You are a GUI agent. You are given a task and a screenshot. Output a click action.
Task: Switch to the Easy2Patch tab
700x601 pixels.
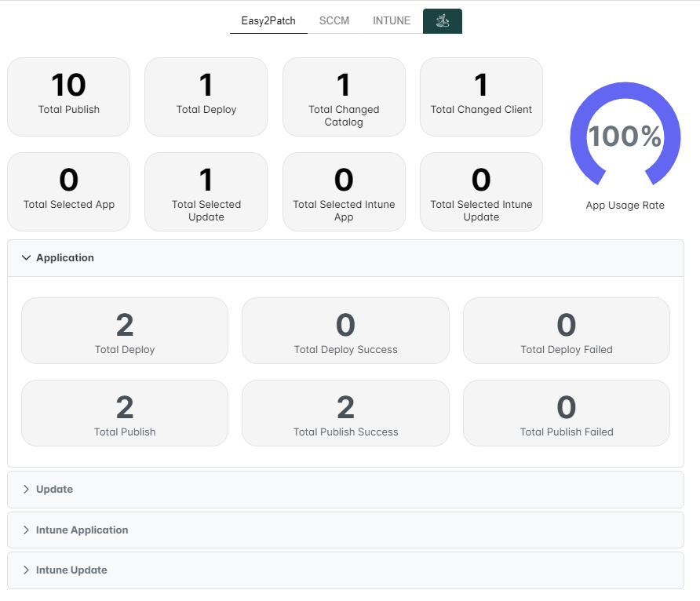coord(268,21)
